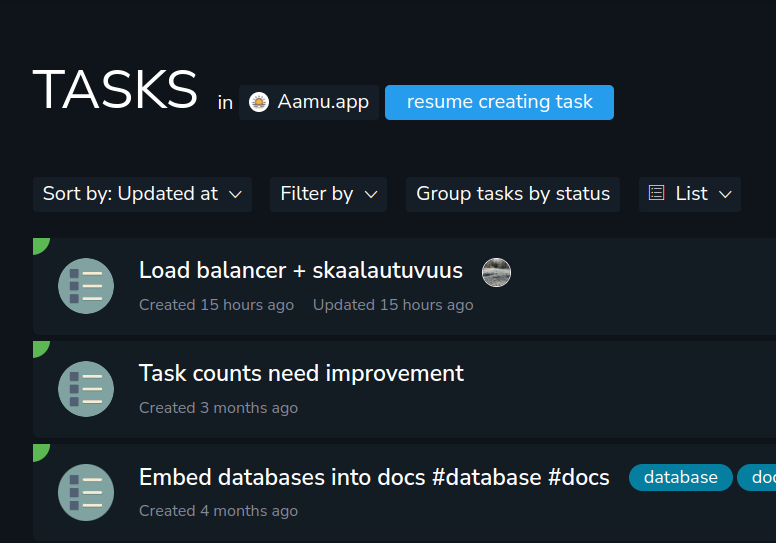Image resolution: width=776 pixels, height=543 pixels.
Task: Click the Load balancer task list icon
Action: coord(86,286)
